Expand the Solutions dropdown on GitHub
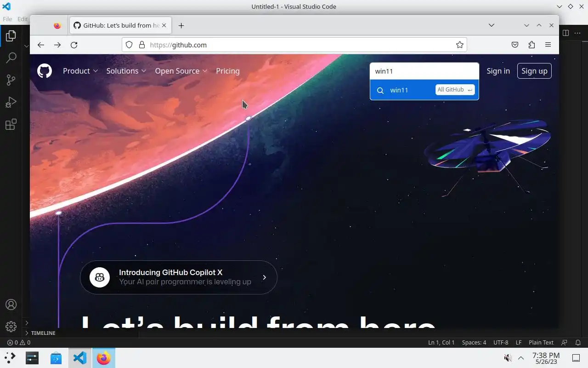 [126, 71]
